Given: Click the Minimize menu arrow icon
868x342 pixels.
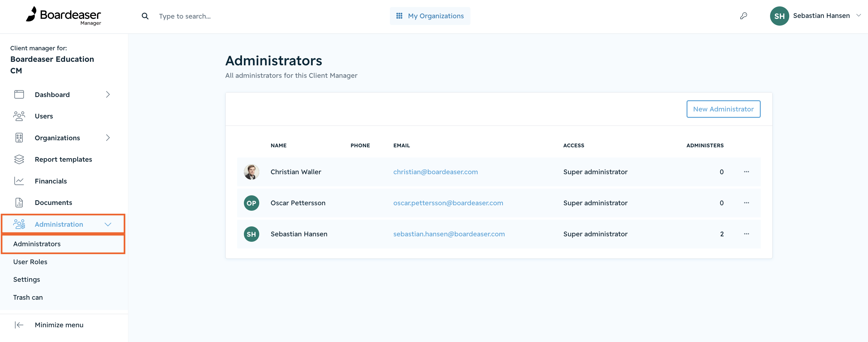Looking at the screenshot, I should [x=19, y=325].
